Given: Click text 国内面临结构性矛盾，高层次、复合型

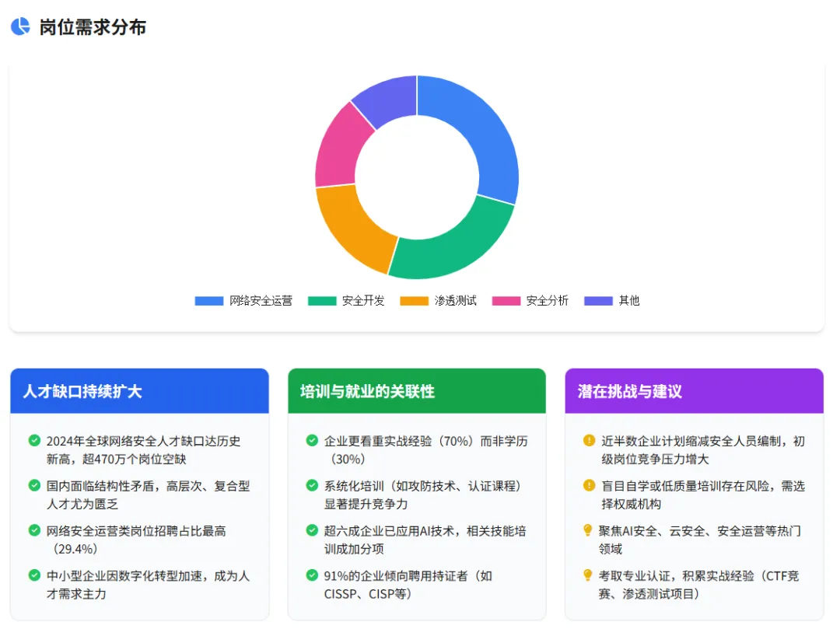Looking at the screenshot, I should point(148,486).
